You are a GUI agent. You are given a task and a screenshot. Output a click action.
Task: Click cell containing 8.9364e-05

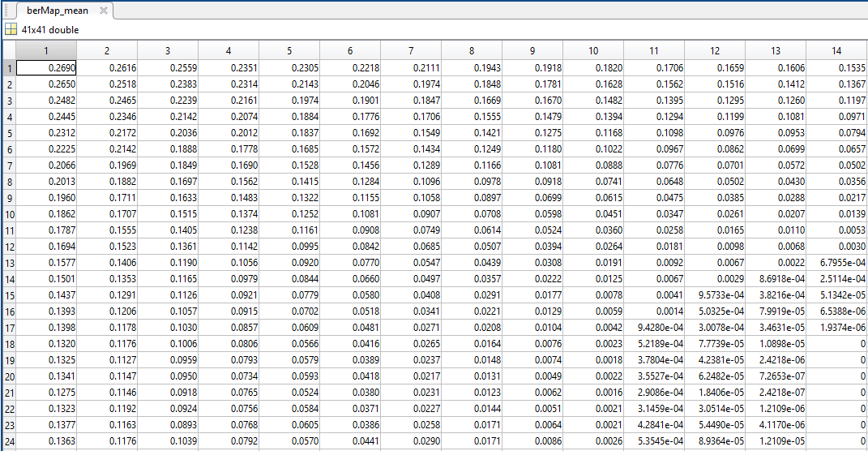click(x=715, y=441)
